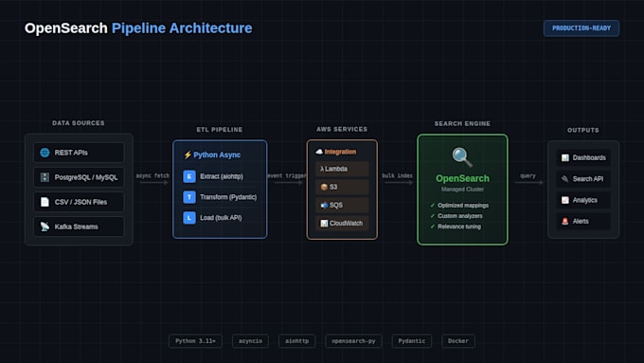Click the checkmark beside Optimized mappings
This screenshot has height=363, width=644.
coord(433,205)
